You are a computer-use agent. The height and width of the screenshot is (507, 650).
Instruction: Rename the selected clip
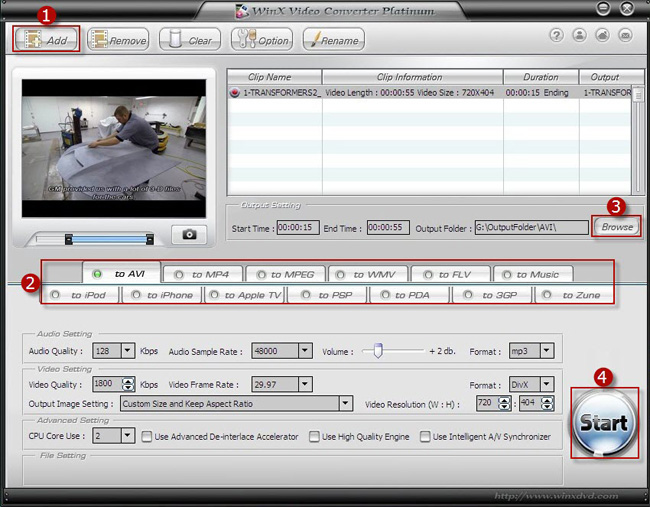pyautogui.click(x=334, y=40)
